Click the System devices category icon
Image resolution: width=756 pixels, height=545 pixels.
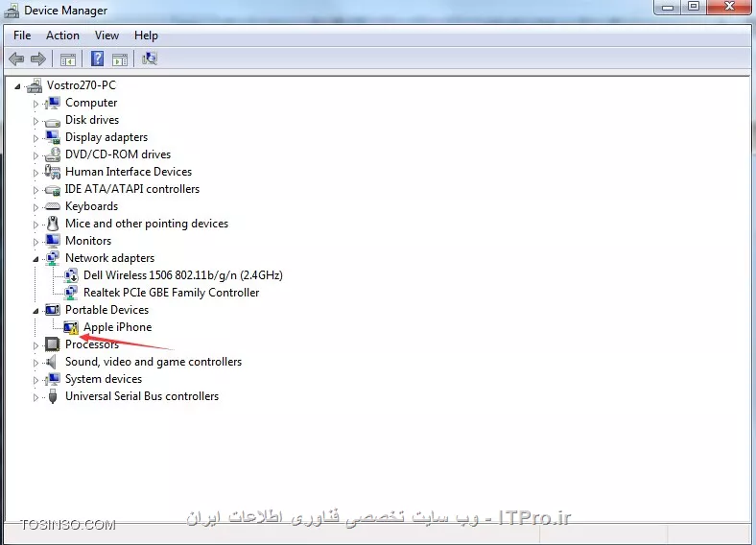(52, 379)
